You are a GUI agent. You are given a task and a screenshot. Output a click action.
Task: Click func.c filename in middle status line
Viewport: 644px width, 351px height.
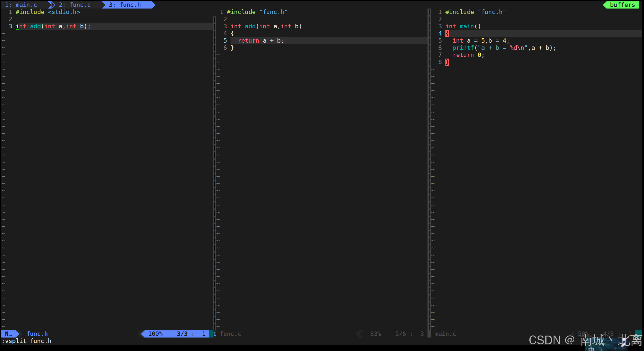click(x=230, y=334)
